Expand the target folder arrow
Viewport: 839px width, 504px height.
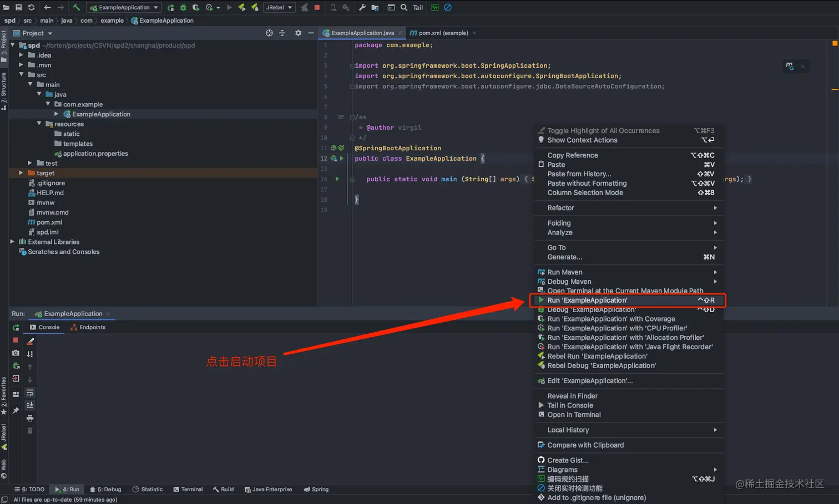click(21, 173)
